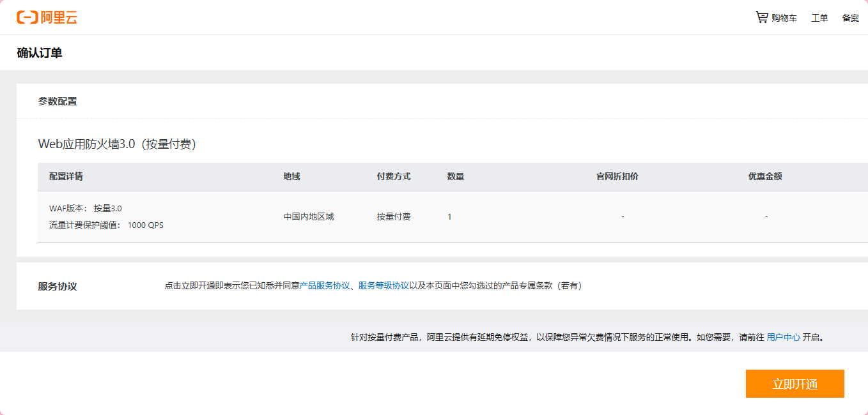Open the 备案 link
This screenshot has height=415, width=868.
pyautogui.click(x=851, y=18)
